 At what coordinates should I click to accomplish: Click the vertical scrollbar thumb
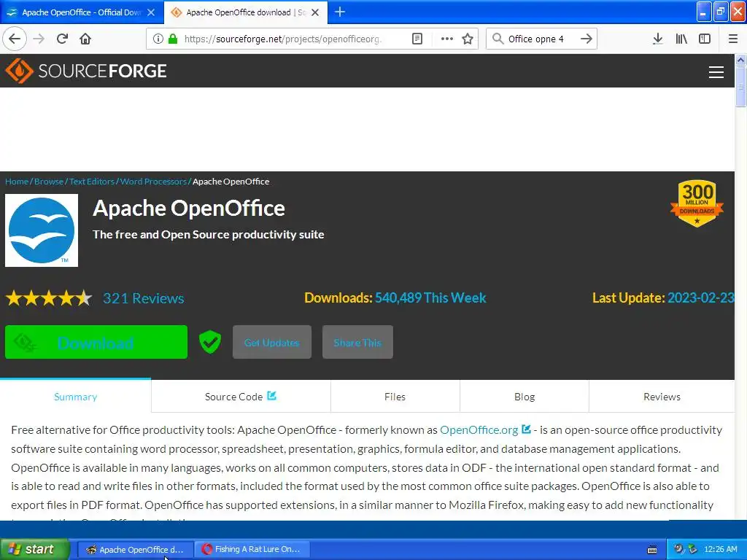point(740,87)
